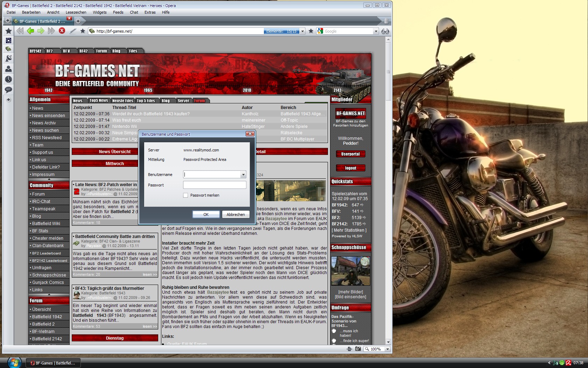The image size is (588, 368).
Task: Enable the 'Passwort merken' checkbox
Action: pos(185,195)
